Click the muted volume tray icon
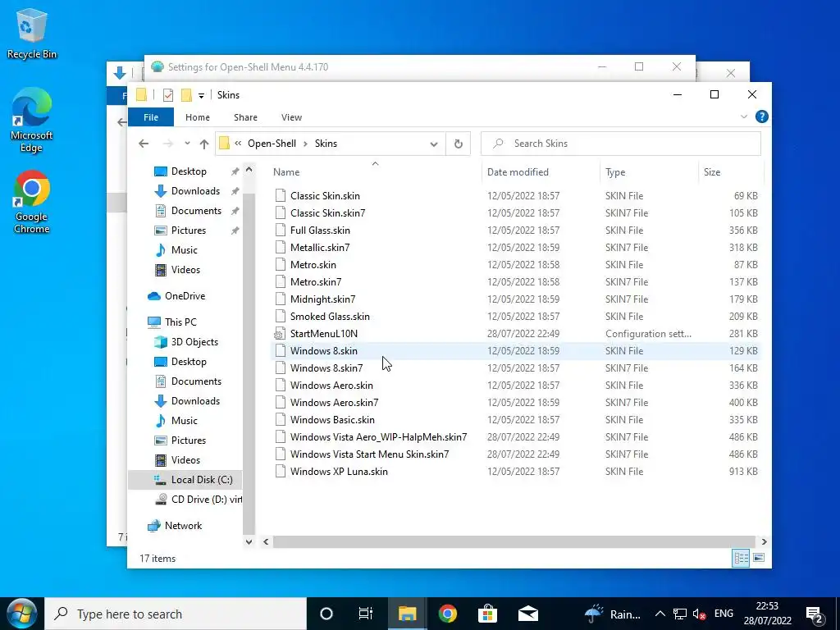Viewport: 840px width, 630px height. click(699, 614)
